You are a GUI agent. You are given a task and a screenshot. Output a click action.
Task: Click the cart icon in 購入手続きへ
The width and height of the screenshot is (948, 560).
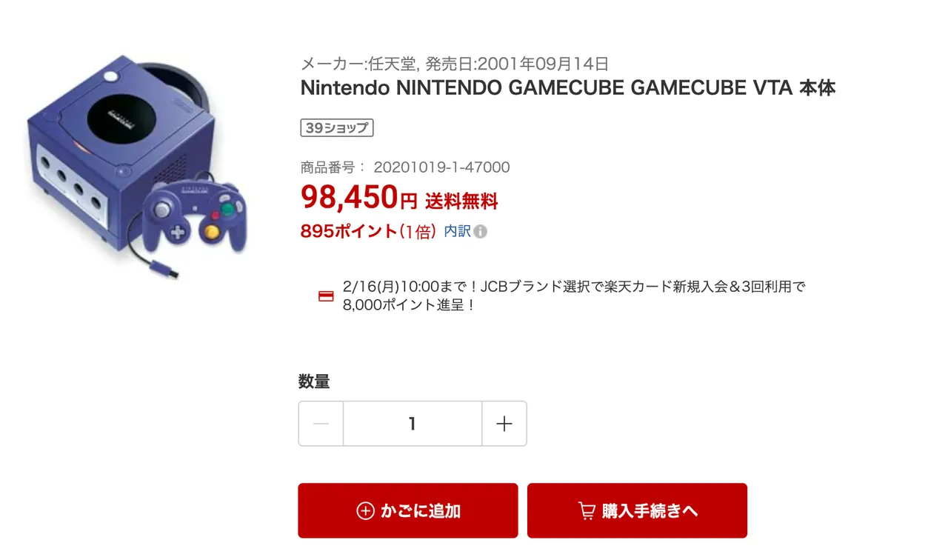(x=587, y=511)
